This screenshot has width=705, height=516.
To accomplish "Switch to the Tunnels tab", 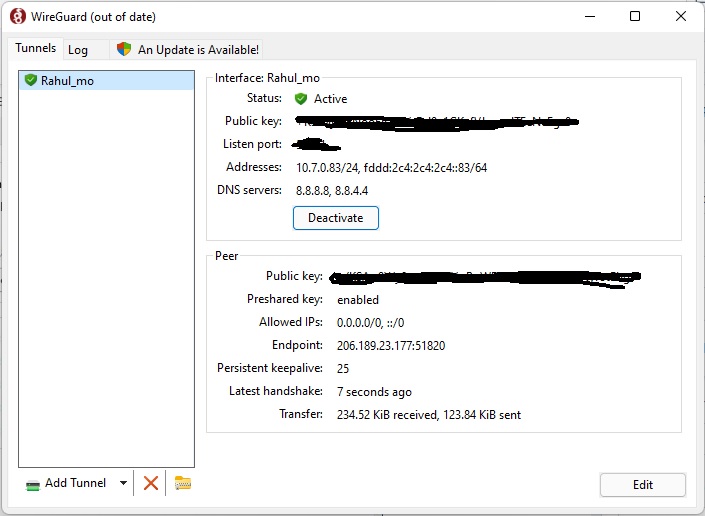I will tap(36, 48).
